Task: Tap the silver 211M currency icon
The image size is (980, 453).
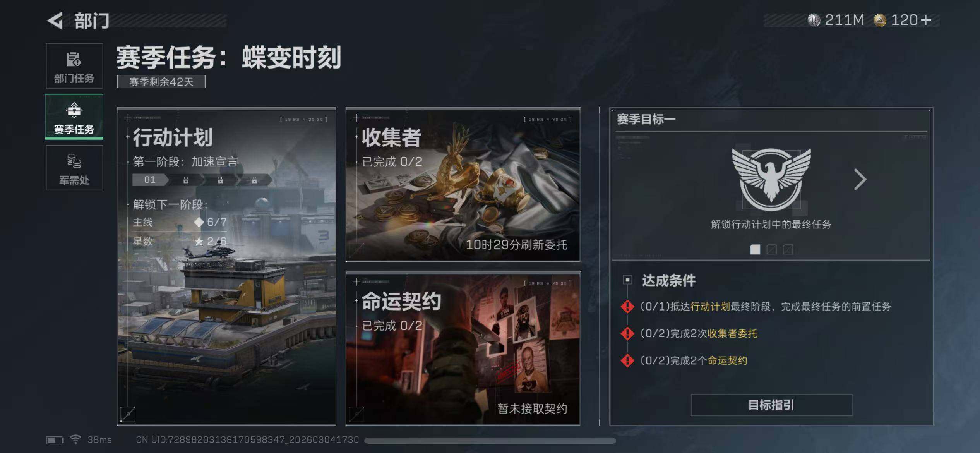Action: [x=814, y=20]
